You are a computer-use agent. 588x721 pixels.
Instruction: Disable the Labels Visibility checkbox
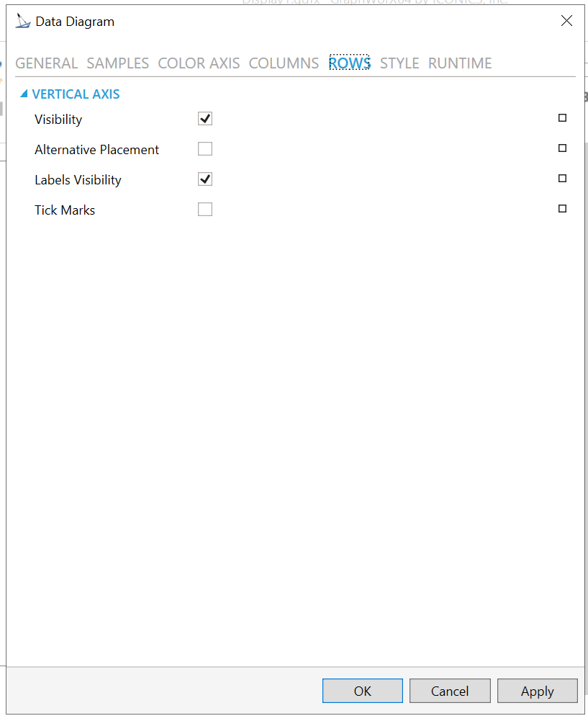(205, 179)
